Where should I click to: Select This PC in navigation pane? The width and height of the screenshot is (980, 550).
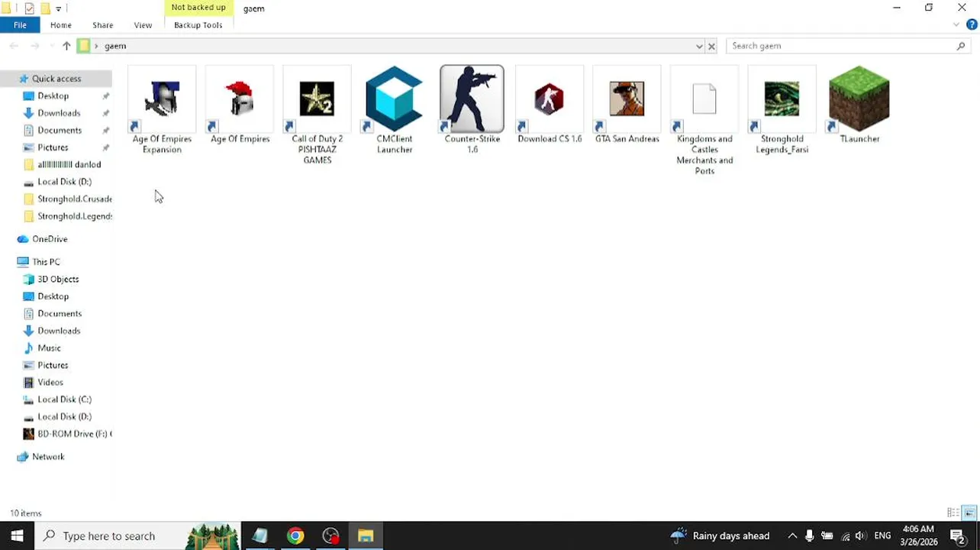pyautogui.click(x=46, y=262)
